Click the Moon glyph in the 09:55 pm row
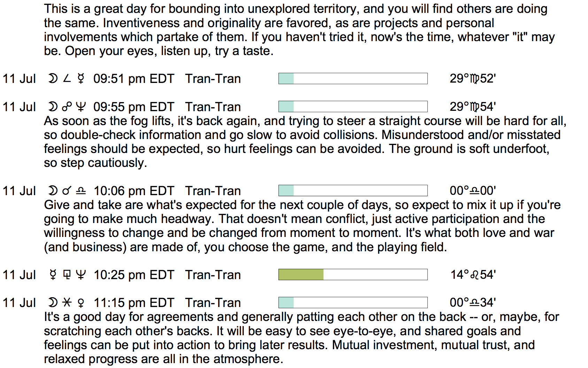 [53, 107]
